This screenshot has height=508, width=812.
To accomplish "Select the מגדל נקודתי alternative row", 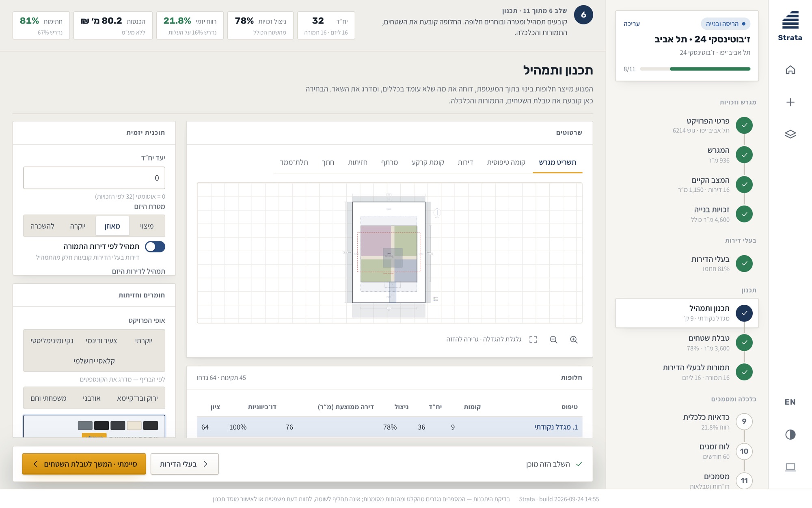I will 389,427.
